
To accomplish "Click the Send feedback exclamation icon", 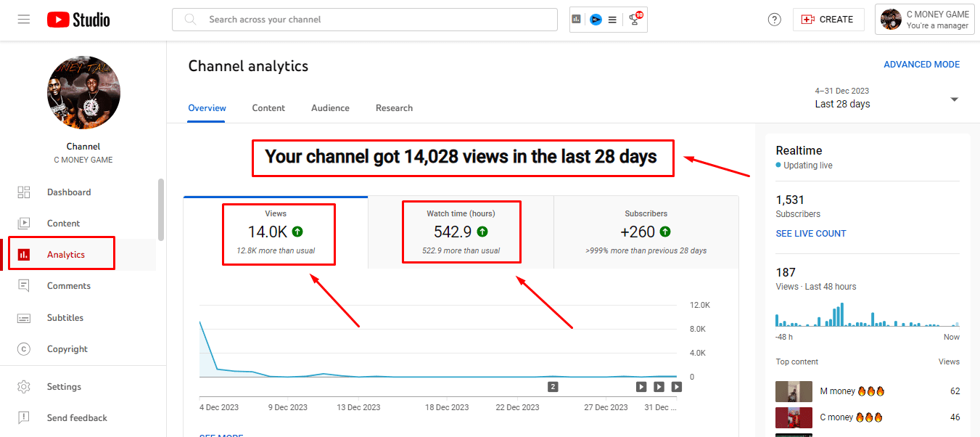I will click(24, 418).
